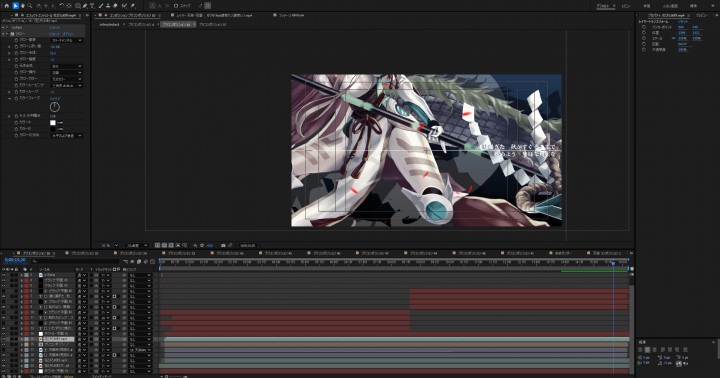Expand the グローしきい値 property
Viewport: 720px width, 378px height.
click(9, 46)
